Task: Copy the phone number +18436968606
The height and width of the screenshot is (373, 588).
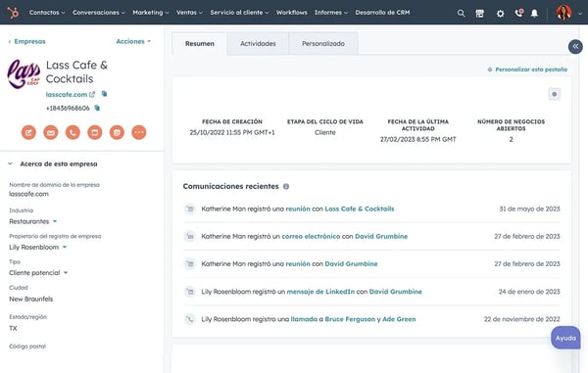Action: coord(97,108)
